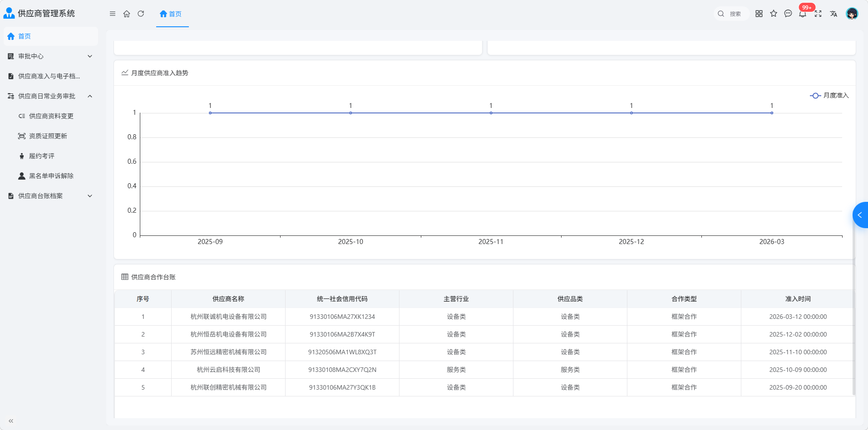Click the 供应商名称 column header

click(x=228, y=299)
